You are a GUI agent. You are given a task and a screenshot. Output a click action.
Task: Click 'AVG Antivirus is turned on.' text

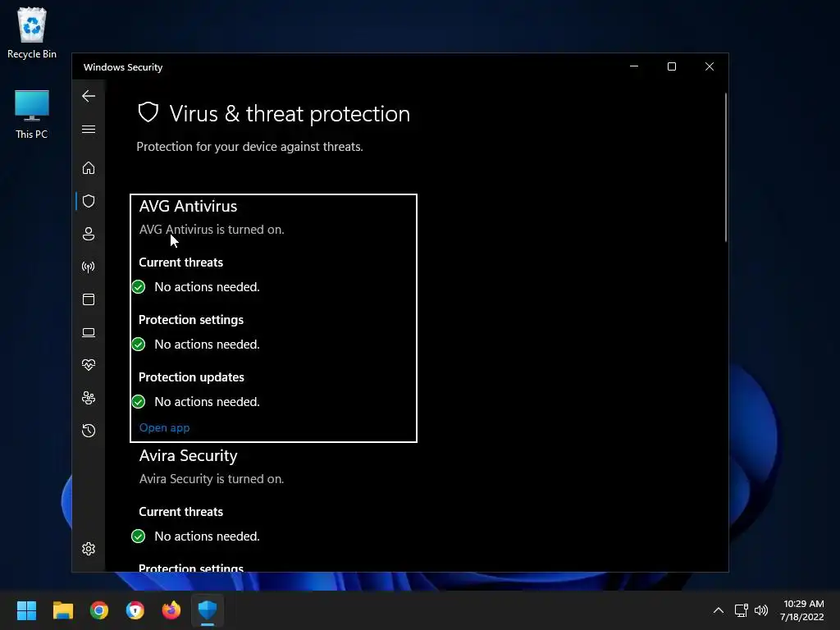point(212,230)
